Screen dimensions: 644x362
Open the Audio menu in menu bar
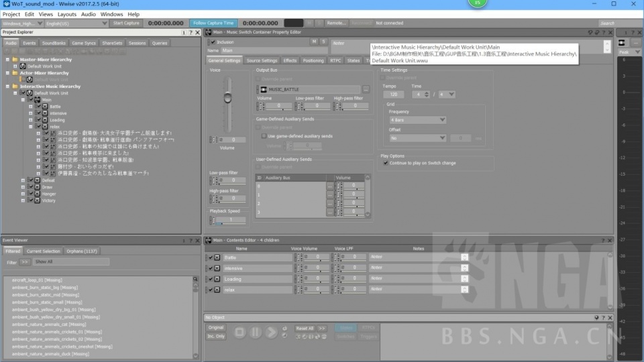pyautogui.click(x=89, y=14)
